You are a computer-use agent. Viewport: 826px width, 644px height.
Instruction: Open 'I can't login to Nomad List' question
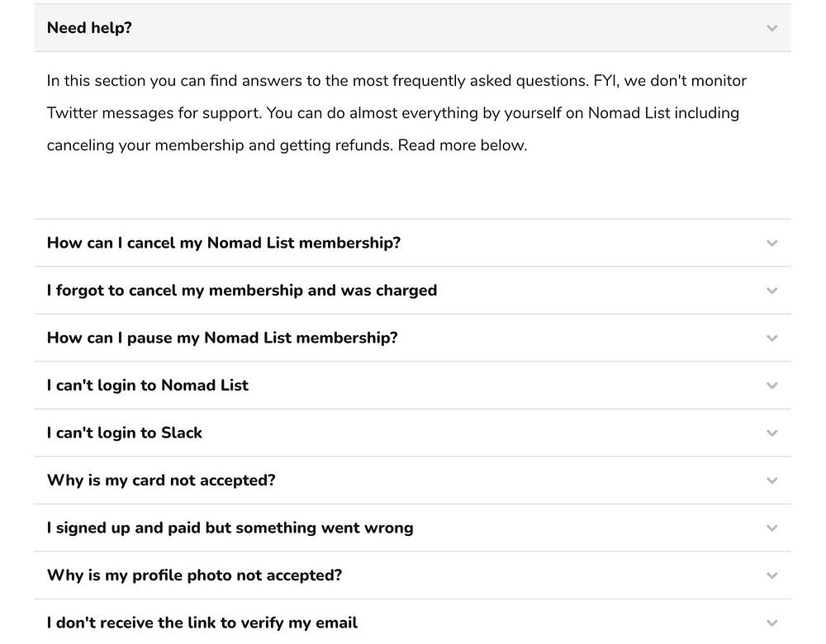tap(148, 386)
